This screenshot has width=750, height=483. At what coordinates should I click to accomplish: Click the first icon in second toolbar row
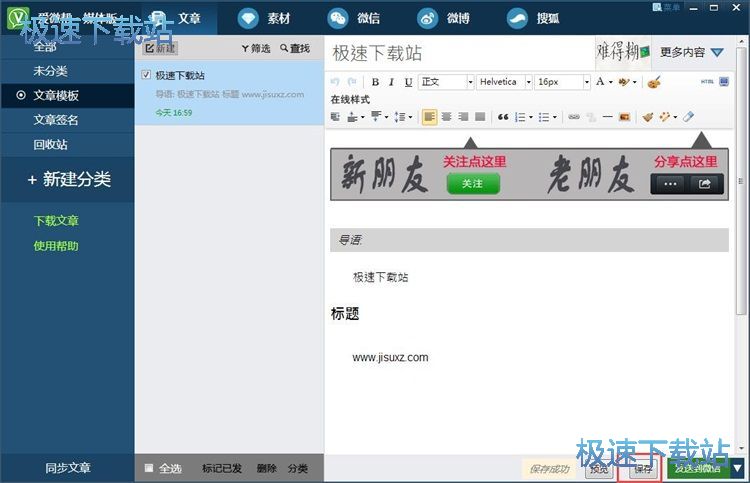click(x=335, y=117)
